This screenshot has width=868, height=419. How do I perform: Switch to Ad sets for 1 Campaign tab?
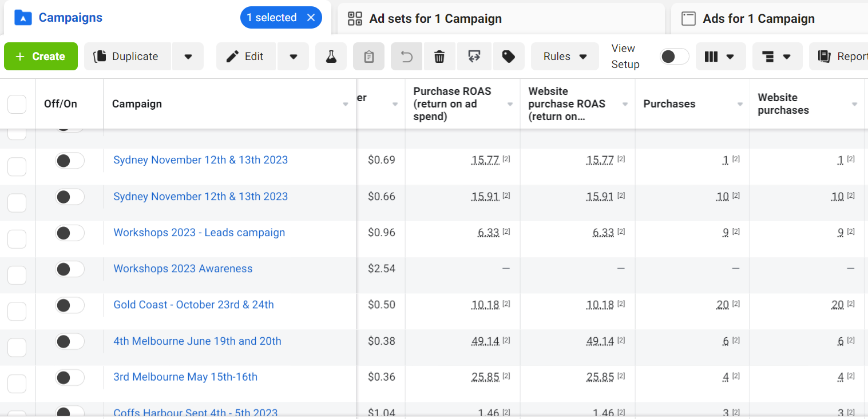click(435, 19)
